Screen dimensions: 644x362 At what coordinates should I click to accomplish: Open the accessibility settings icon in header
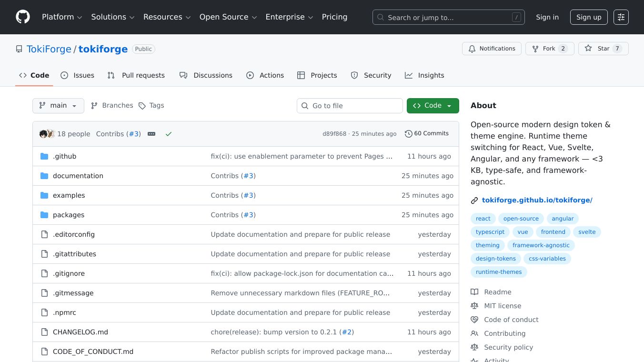621,17
